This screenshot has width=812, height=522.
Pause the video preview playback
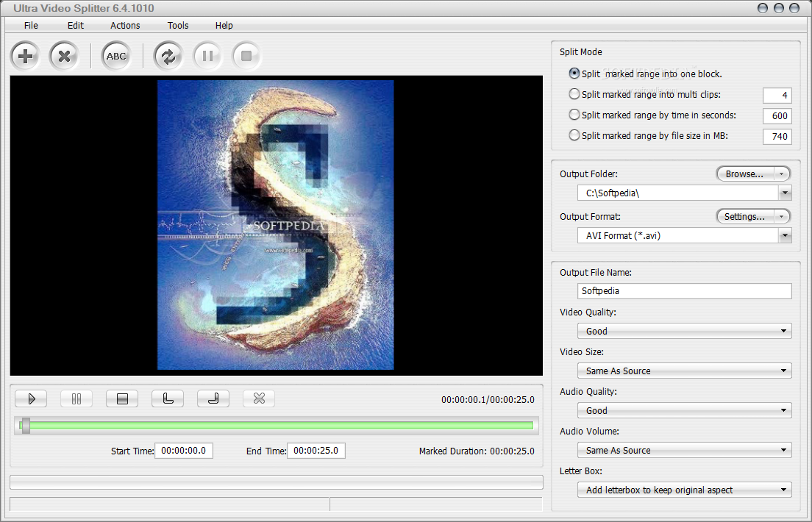[76, 398]
